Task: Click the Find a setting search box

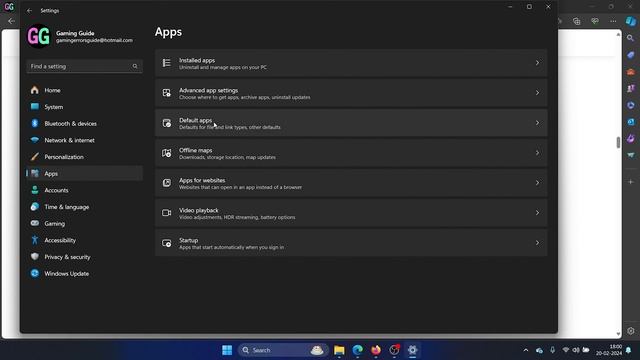Action: click(x=84, y=66)
